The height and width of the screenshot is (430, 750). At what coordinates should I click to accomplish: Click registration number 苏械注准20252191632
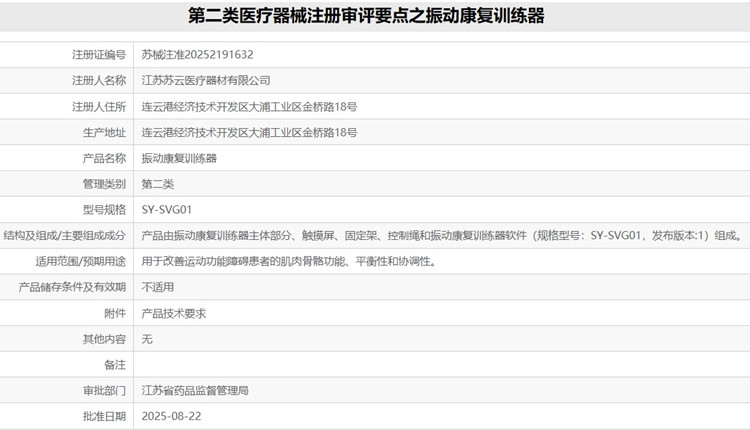[x=198, y=54]
